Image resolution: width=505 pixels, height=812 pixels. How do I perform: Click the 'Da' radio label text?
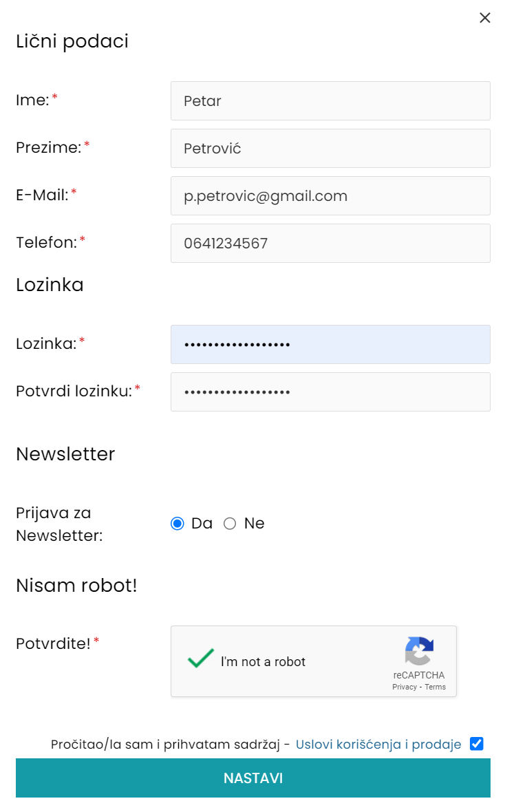click(x=202, y=524)
